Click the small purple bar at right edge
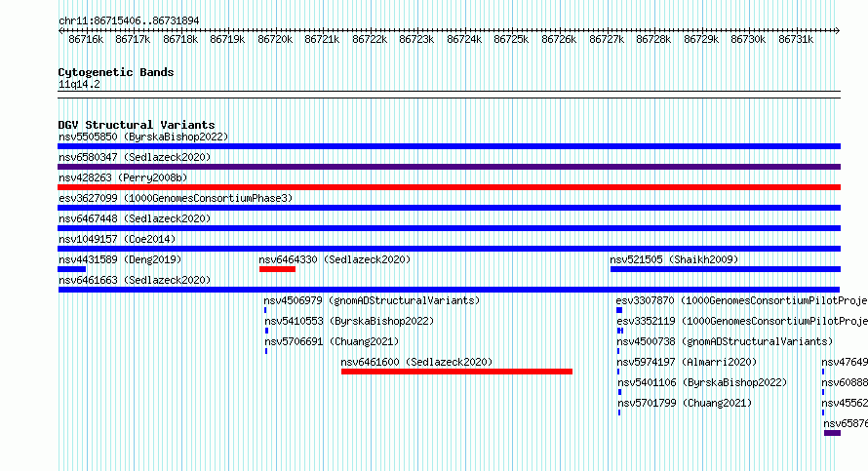This screenshot has height=471, width=868. click(833, 433)
